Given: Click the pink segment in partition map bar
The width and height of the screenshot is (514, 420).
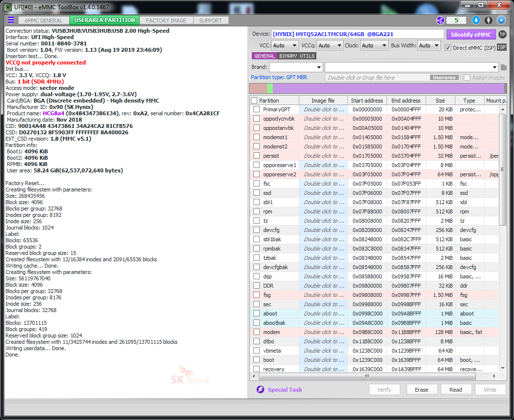Looking at the screenshot, I should coord(258,88).
